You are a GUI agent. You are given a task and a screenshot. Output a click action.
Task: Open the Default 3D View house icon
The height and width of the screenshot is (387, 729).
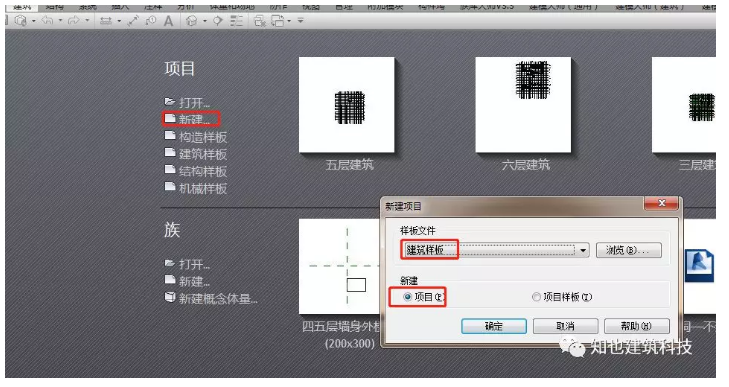[x=192, y=21]
